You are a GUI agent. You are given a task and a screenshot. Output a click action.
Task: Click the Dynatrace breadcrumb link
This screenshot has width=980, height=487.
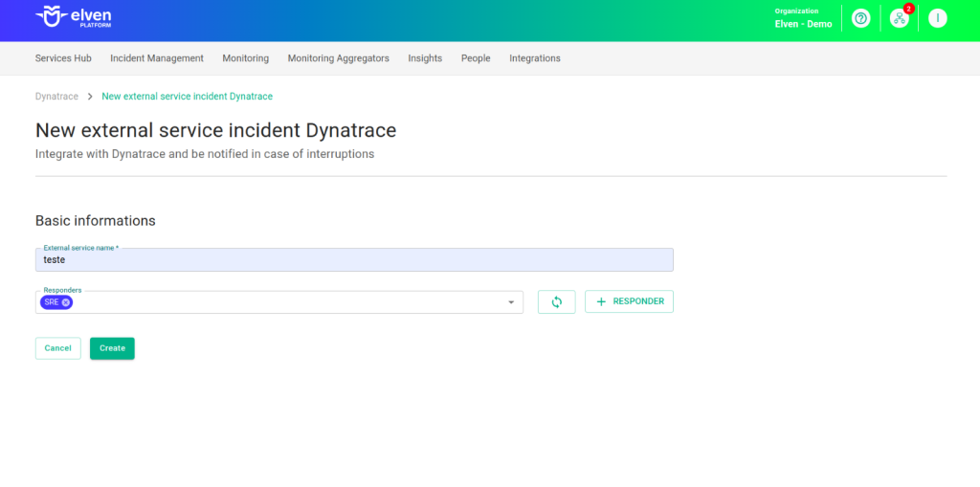click(56, 97)
